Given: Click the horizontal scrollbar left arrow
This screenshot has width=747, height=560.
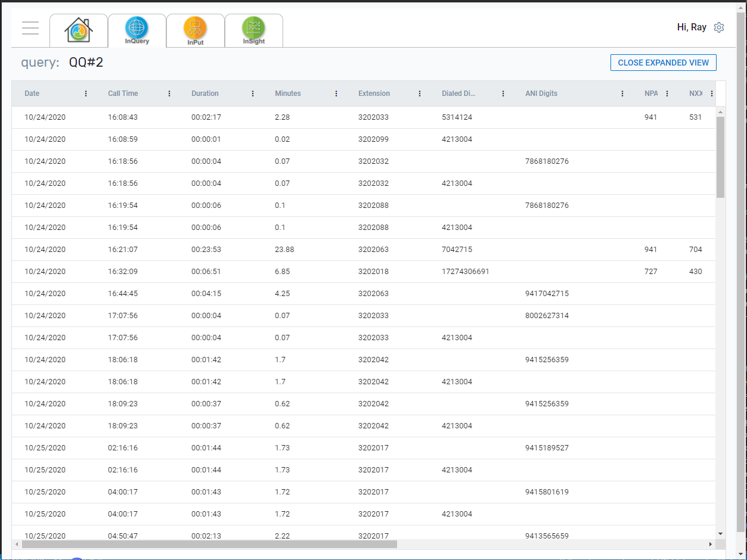Looking at the screenshot, I should (17, 545).
